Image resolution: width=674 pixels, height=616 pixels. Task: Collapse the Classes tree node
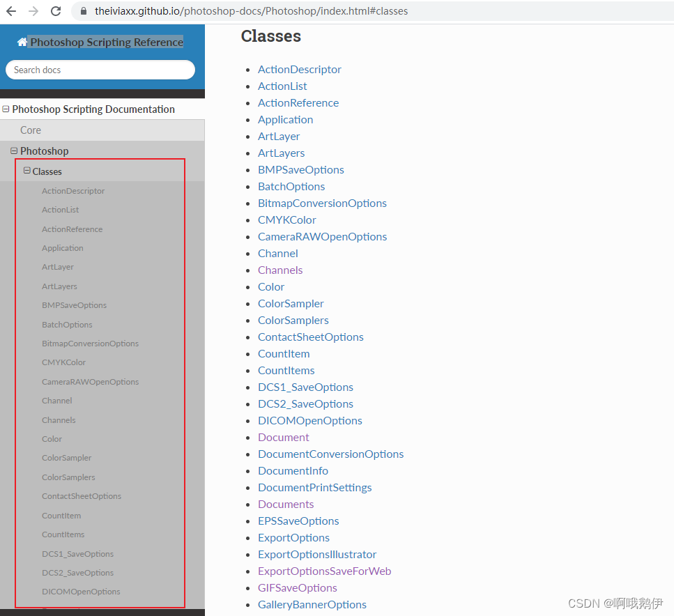[27, 171]
